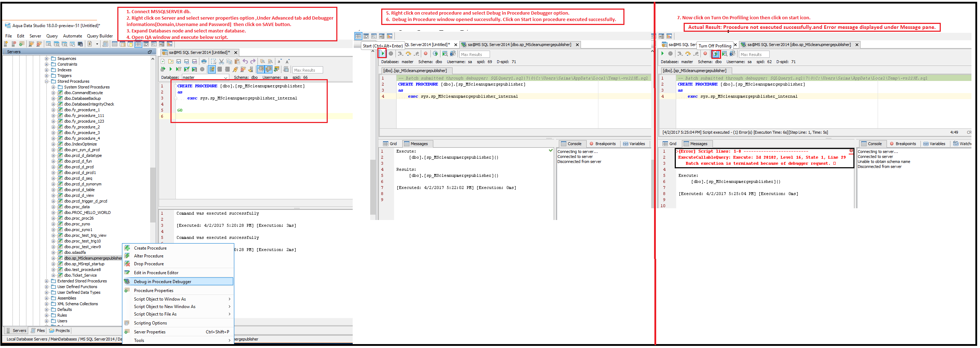Open the Database master dropdown
The width and height of the screenshot is (980, 348).
tap(205, 77)
